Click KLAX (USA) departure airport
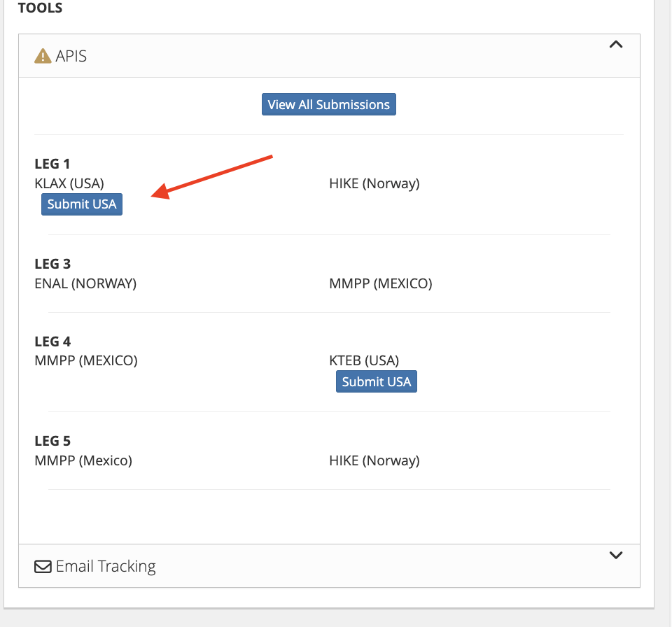This screenshot has width=672, height=627. (x=69, y=183)
